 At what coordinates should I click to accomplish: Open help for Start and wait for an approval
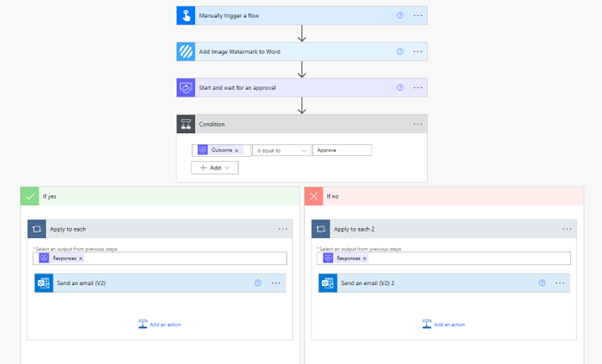pos(400,88)
